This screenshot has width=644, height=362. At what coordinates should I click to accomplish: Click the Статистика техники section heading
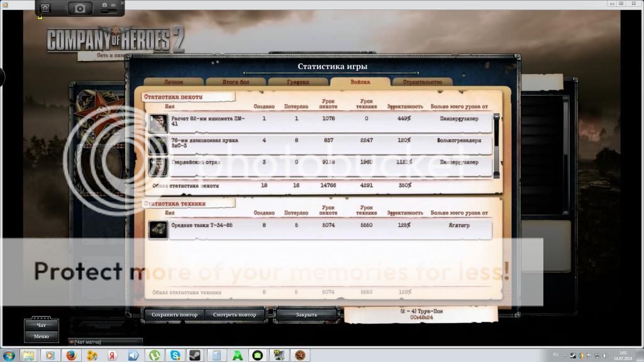pos(175,204)
